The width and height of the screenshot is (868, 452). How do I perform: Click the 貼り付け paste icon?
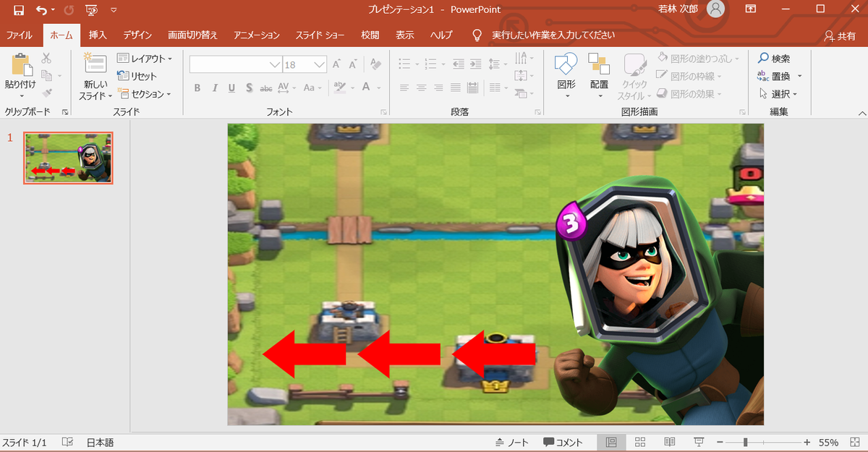[x=21, y=64]
